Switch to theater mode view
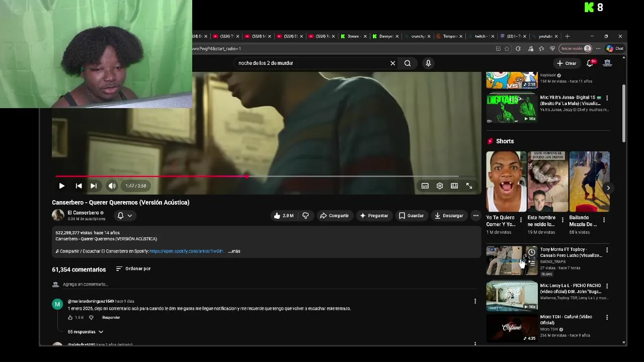 454,186
